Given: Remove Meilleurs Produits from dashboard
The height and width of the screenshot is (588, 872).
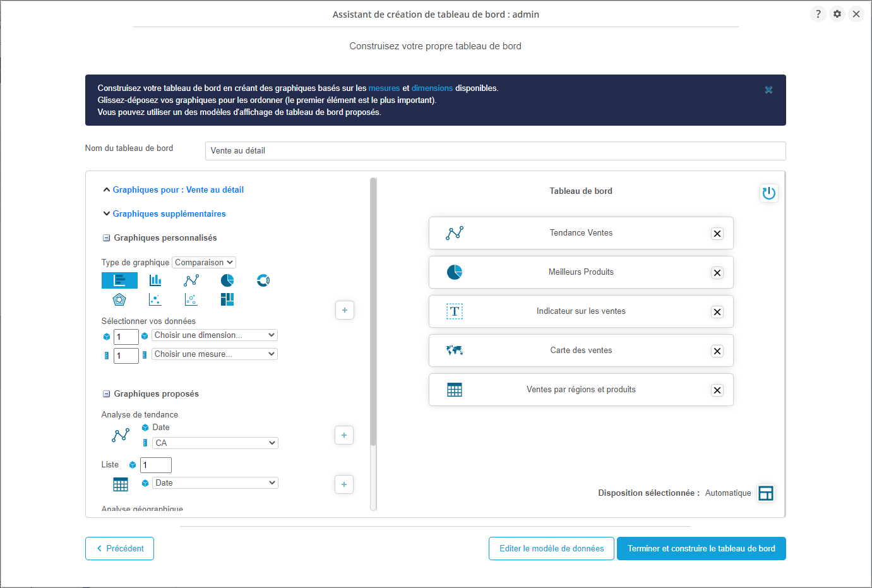Looking at the screenshot, I should (x=717, y=273).
